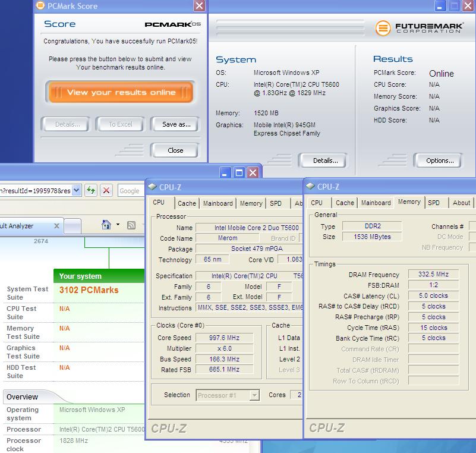Click the red X stop icon in browser
Screen dimensions: 476x453
[x=106, y=190]
